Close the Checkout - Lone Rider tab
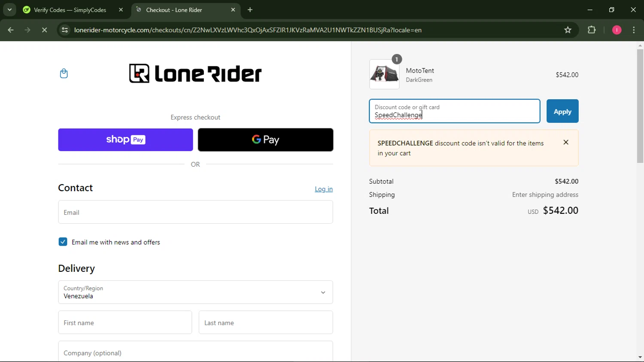Image resolution: width=644 pixels, height=362 pixels. tap(233, 10)
